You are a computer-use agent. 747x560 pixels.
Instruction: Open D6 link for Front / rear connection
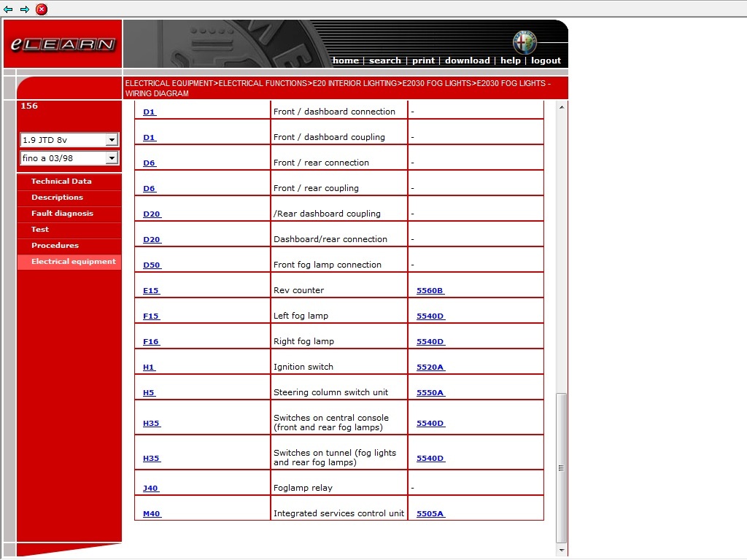[150, 163]
